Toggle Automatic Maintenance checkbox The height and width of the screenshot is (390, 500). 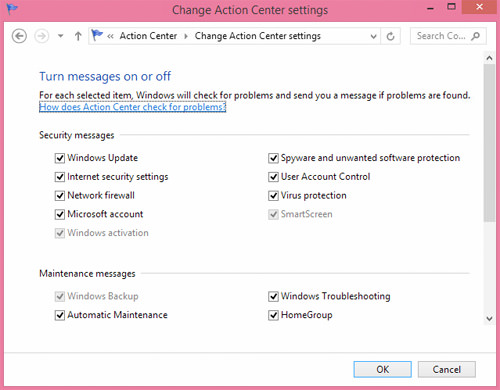coord(60,315)
